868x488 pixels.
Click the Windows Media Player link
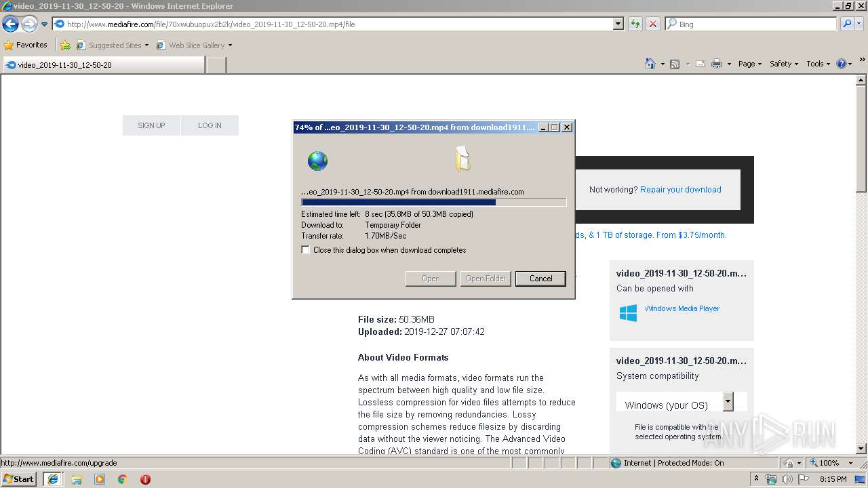[x=682, y=308]
